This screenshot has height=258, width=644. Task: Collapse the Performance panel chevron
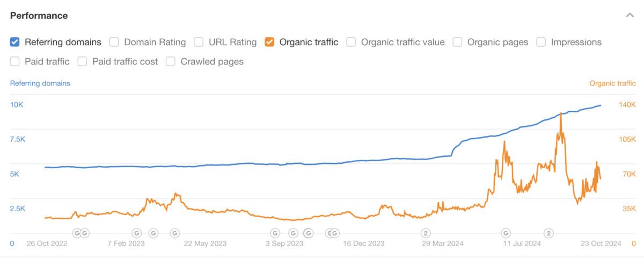[630, 16]
